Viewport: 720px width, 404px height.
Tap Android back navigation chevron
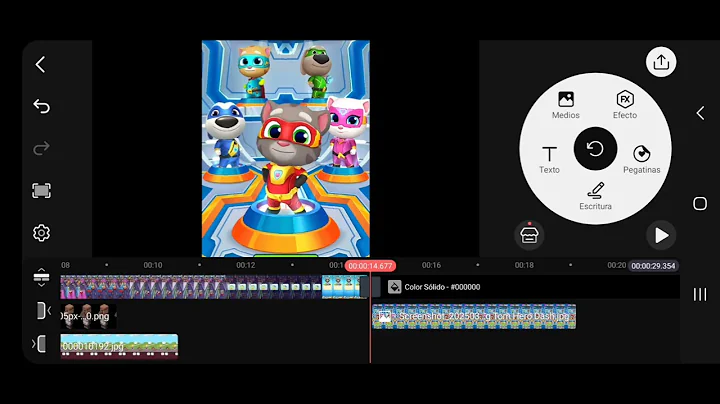click(700, 113)
